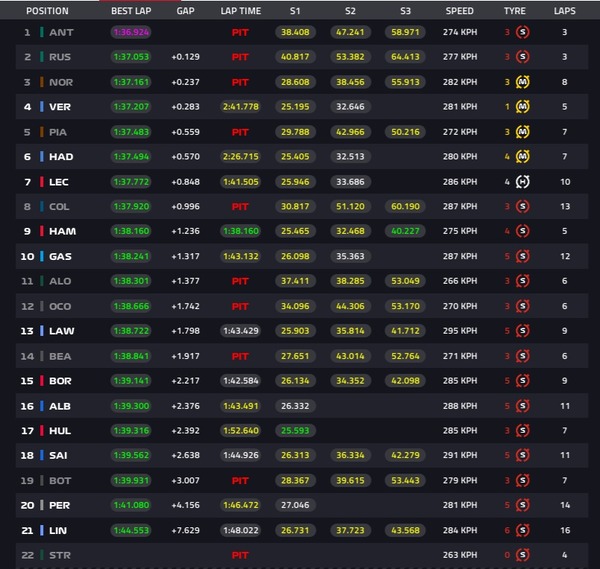Click green S1 time 25.593
Image resolution: width=600 pixels, height=569 pixels.
[x=295, y=431]
